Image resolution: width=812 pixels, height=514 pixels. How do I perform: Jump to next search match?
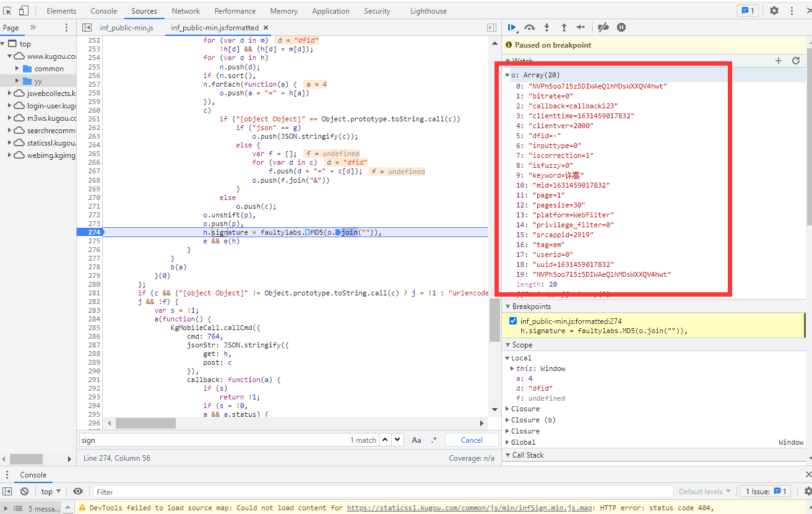coord(396,440)
